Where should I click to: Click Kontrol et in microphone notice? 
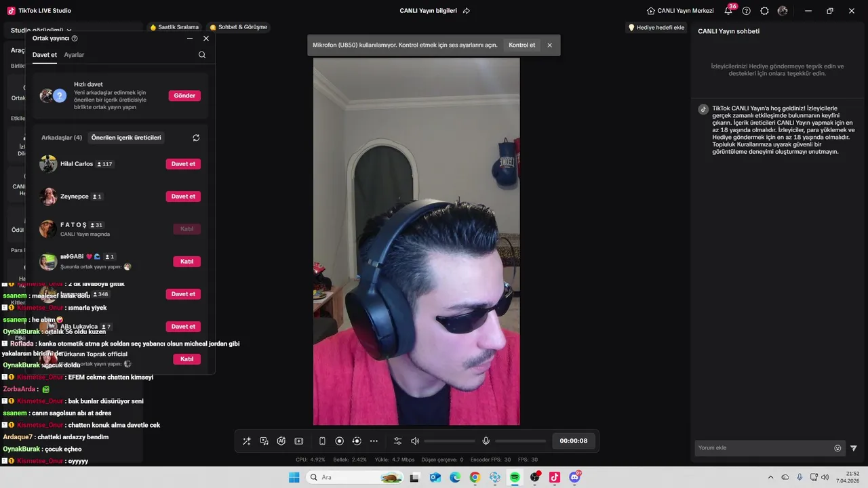point(522,45)
